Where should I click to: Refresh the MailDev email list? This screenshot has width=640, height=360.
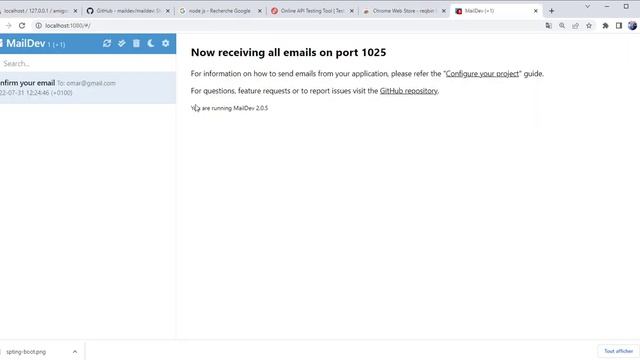point(107,43)
